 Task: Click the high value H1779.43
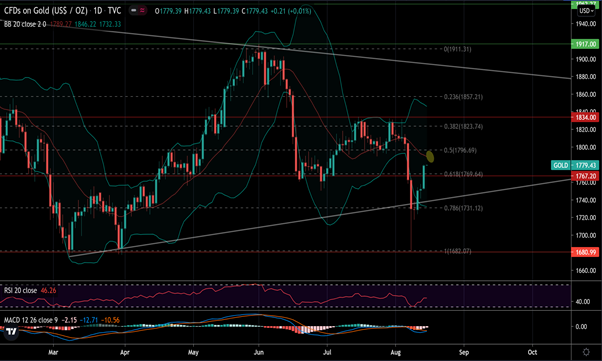click(x=197, y=11)
